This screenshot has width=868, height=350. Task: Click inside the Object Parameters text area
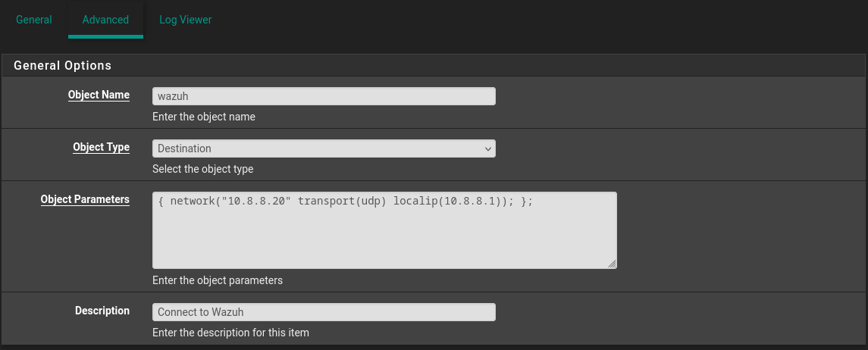(384, 230)
